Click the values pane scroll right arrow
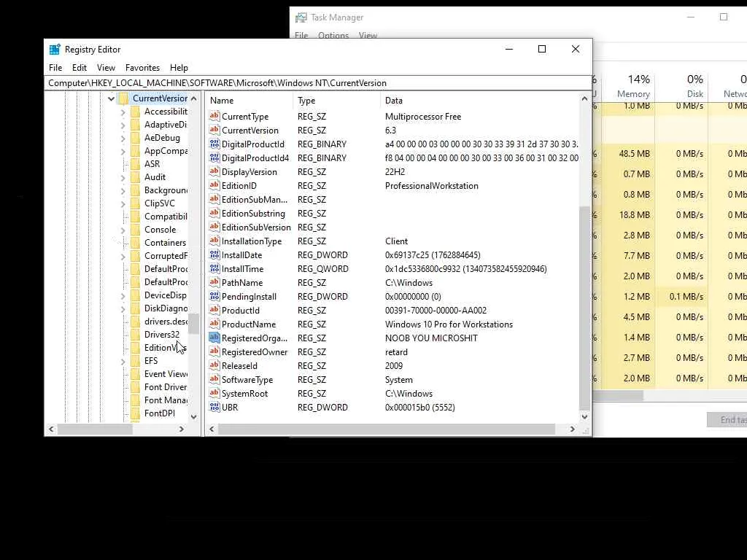The height and width of the screenshot is (560, 747). point(572,429)
